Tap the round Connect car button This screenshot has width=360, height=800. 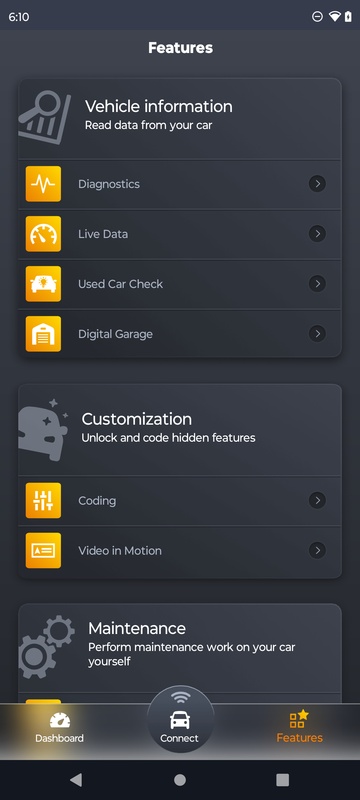pos(180,719)
